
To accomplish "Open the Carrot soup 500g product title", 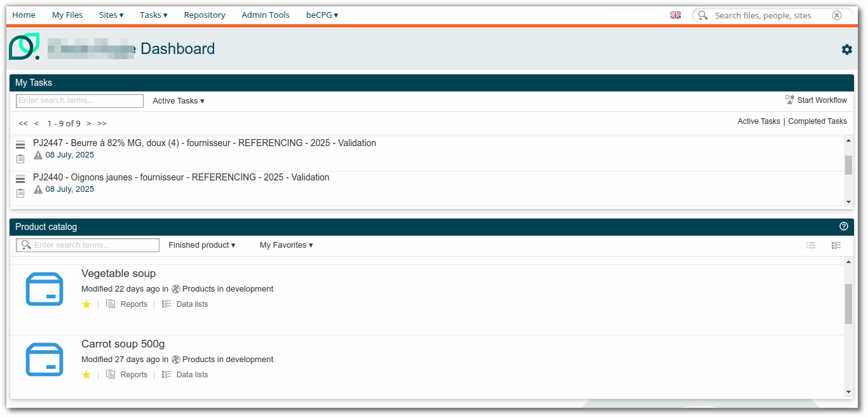I will [123, 344].
